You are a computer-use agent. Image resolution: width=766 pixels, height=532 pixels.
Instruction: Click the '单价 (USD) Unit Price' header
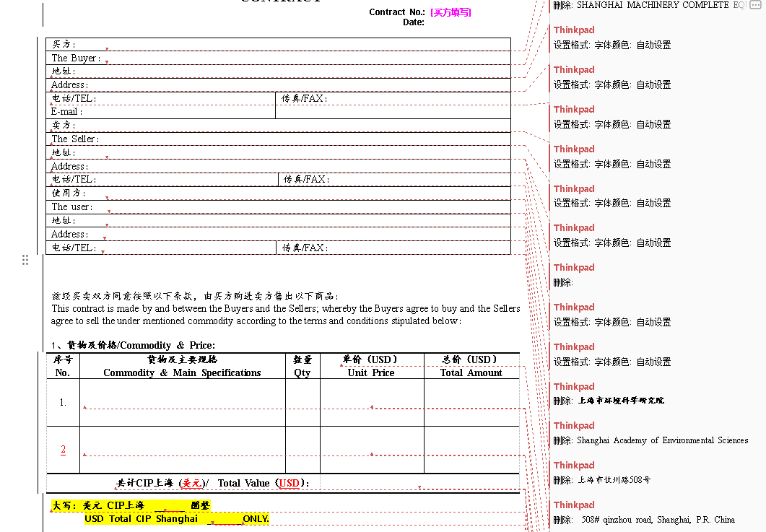[x=372, y=366]
